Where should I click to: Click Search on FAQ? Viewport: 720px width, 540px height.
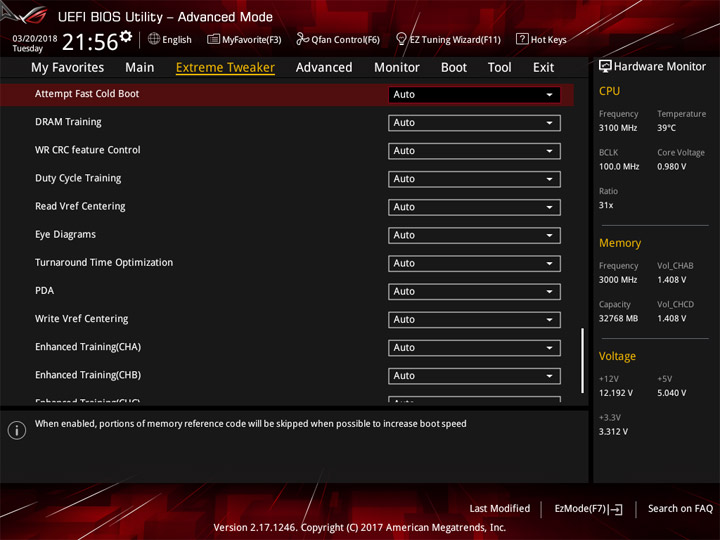[x=680, y=509]
